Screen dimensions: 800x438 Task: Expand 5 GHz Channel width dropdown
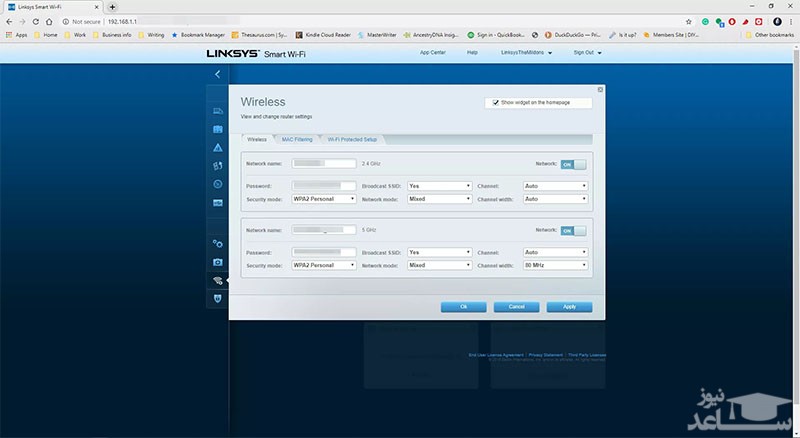coord(555,265)
